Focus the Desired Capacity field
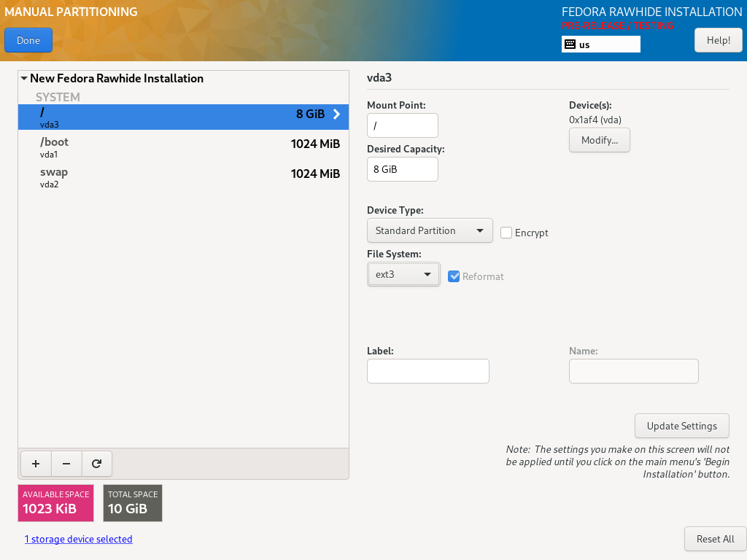Viewport: 747px width, 560px height. point(403,169)
